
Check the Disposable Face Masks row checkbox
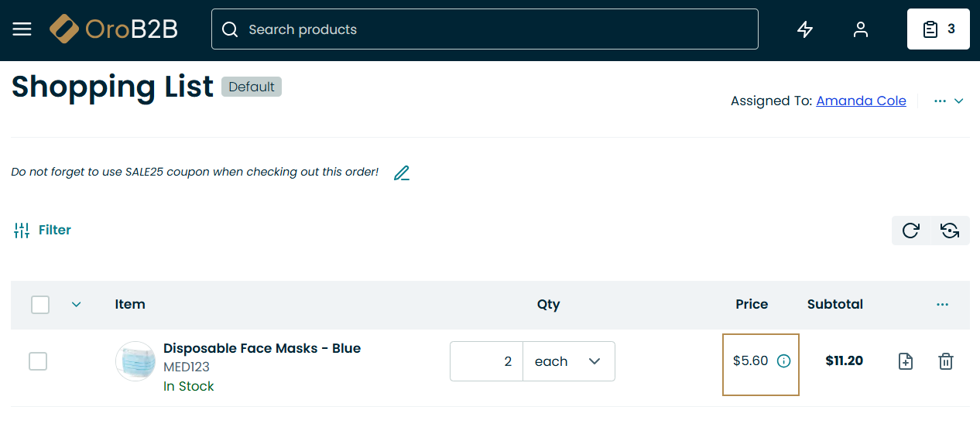pyautogui.click(x=38, y=361)
